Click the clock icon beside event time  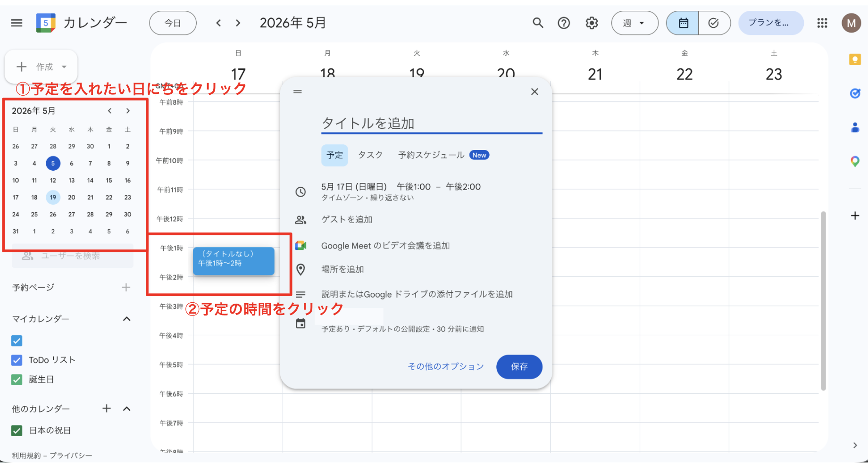[x=300, y=192]
